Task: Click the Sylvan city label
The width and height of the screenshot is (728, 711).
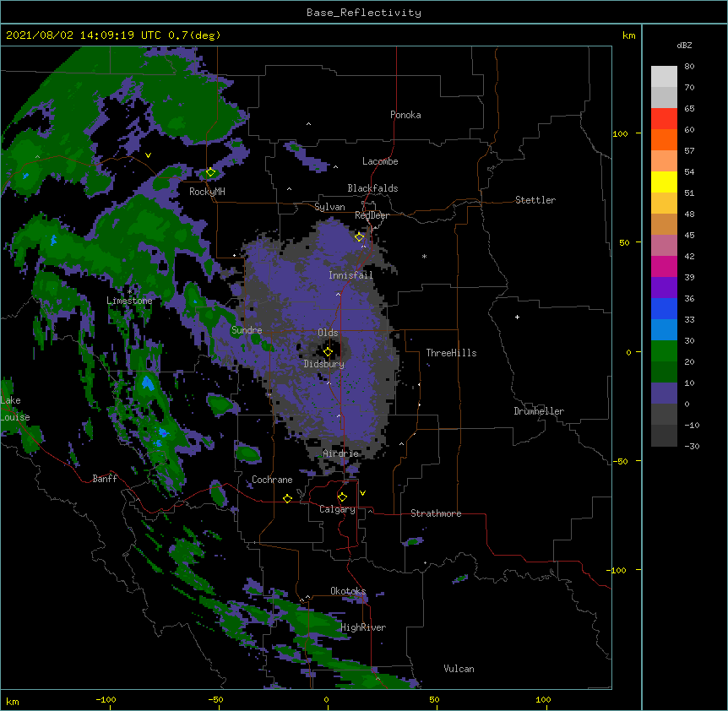Action: tap(329, 207)
